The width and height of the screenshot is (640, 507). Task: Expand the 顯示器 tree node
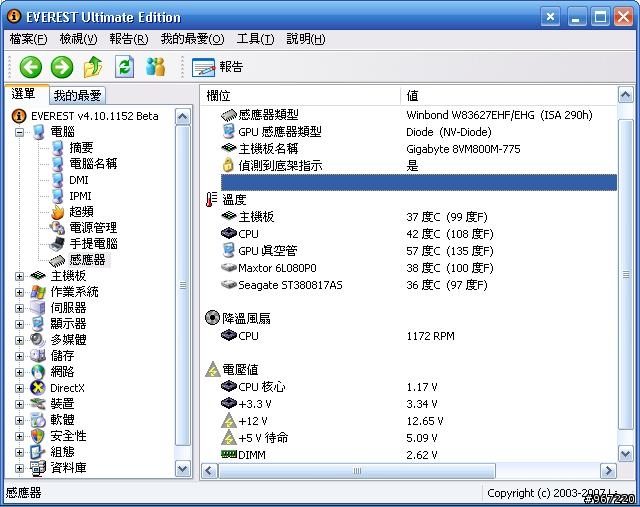(x=19, y=324)
